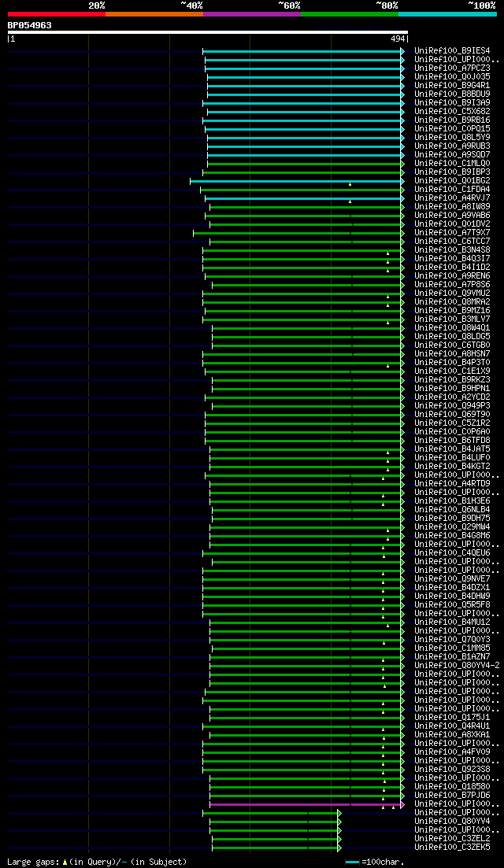This screenshot has height=868, width=504.
Task: Select the UniRef100_Q80YV4-2 label
Action: point(457,665)
